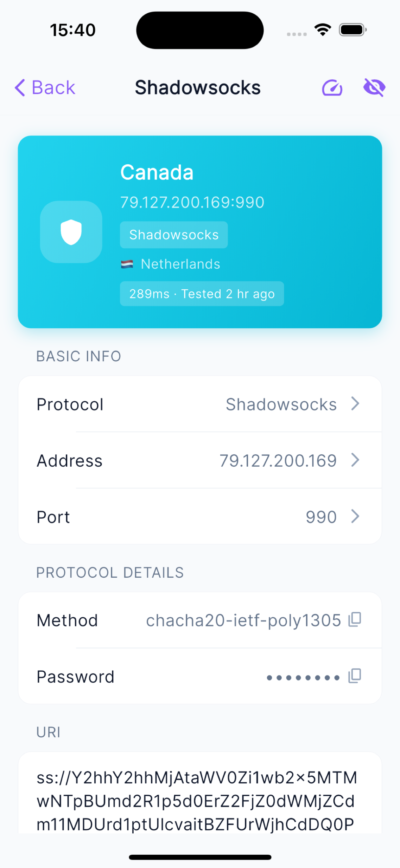Open the Address row chevron

pyautogui.click(x=355, y=460)
